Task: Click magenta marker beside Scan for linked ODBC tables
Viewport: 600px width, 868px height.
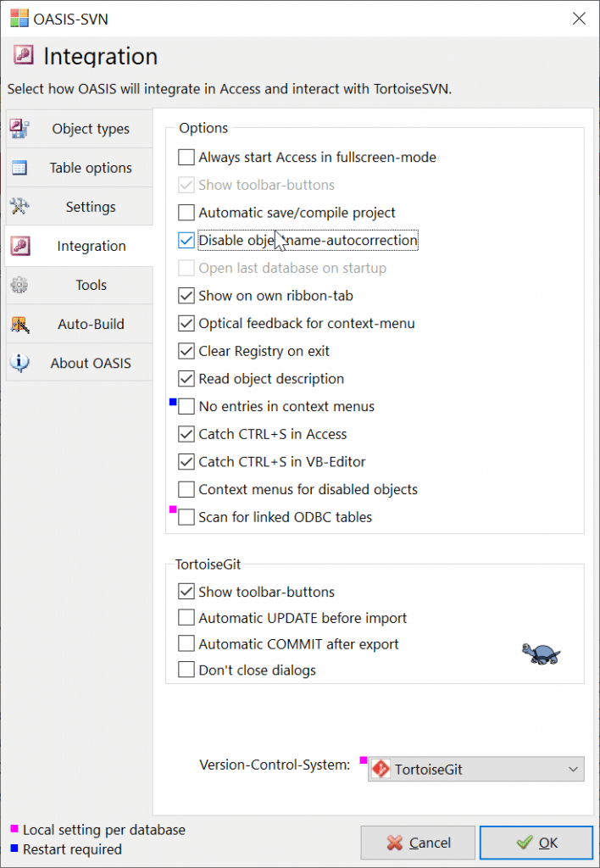Action: click(x=173, y=509)
